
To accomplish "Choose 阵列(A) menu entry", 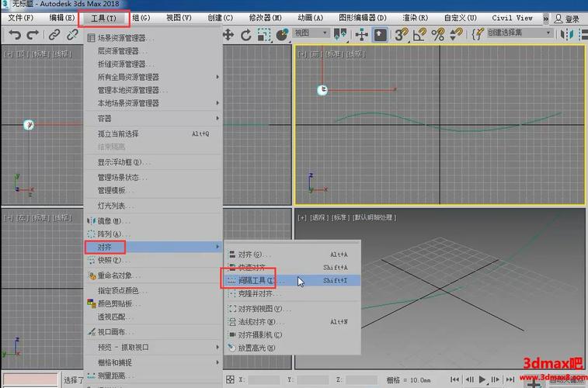I will [x=153, y=234].
